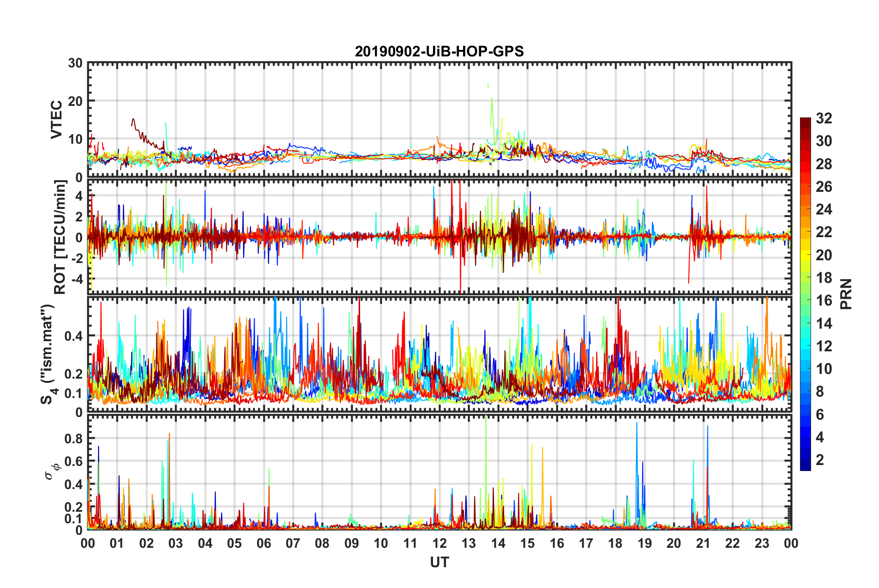
Task: Click the 0.8 tick on sigma phi axis
Action: (x=73, y=438)
